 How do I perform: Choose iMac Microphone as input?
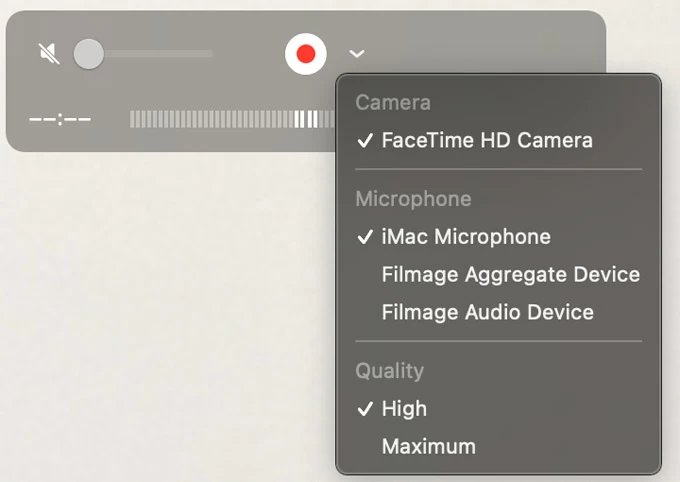466,237
